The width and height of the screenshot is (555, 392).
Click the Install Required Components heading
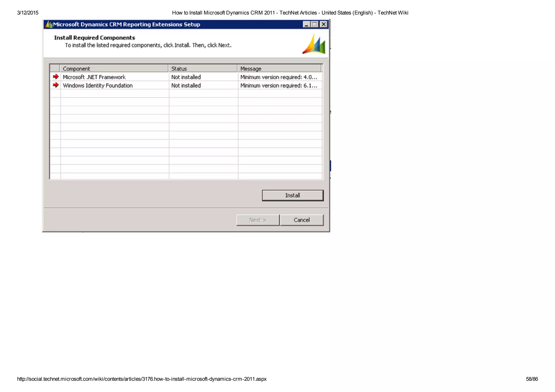[95, 38]
